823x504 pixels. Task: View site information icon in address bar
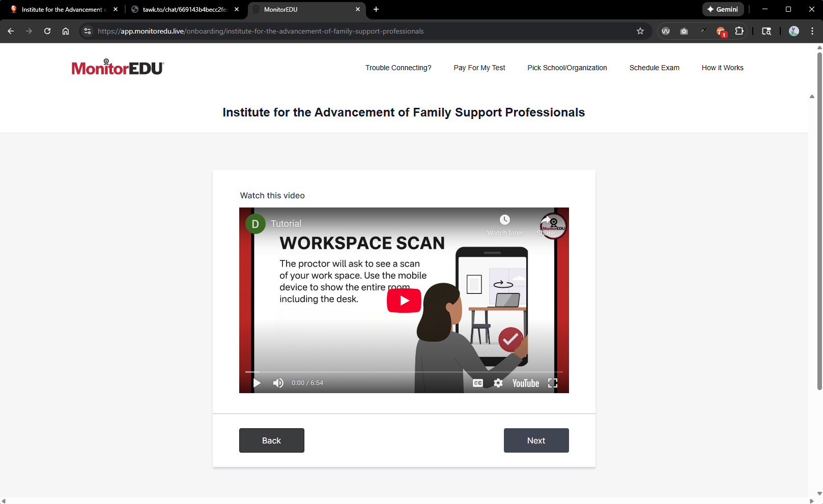coord(88,31)
